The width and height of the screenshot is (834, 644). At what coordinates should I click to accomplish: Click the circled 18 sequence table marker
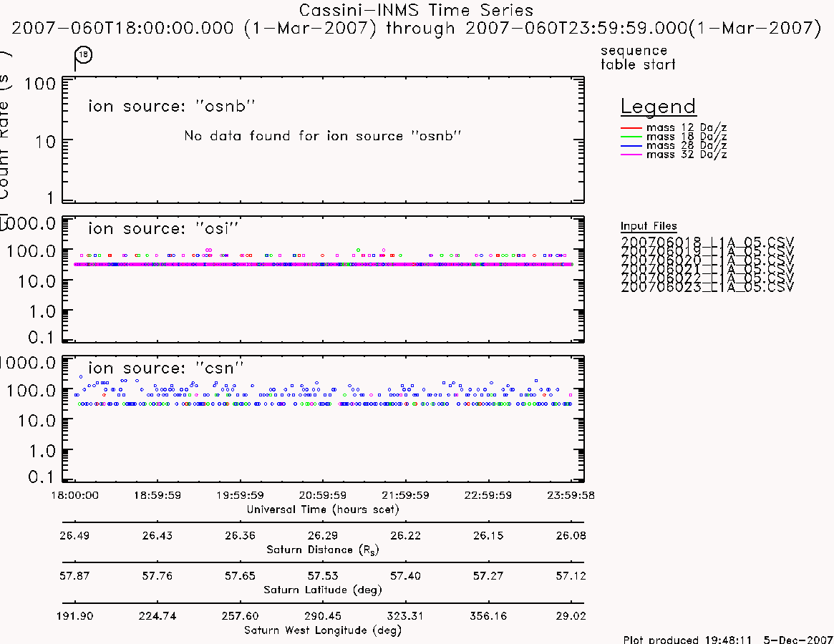click(84, 55)
